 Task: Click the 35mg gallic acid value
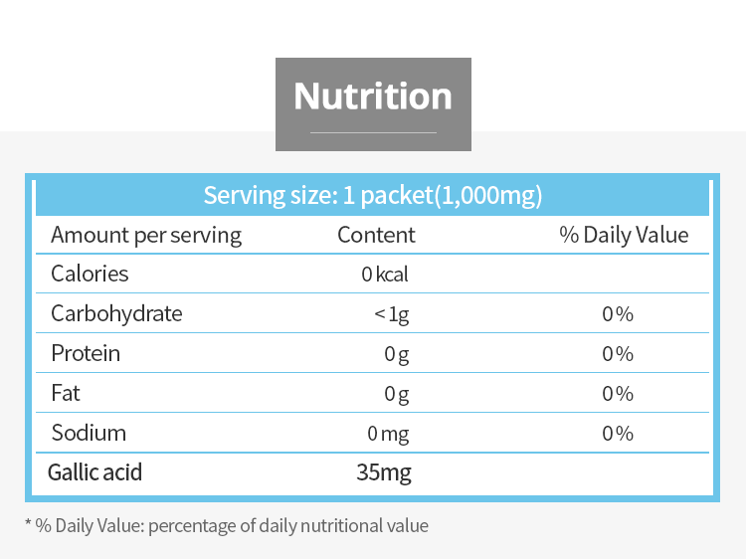coord(384,472)
